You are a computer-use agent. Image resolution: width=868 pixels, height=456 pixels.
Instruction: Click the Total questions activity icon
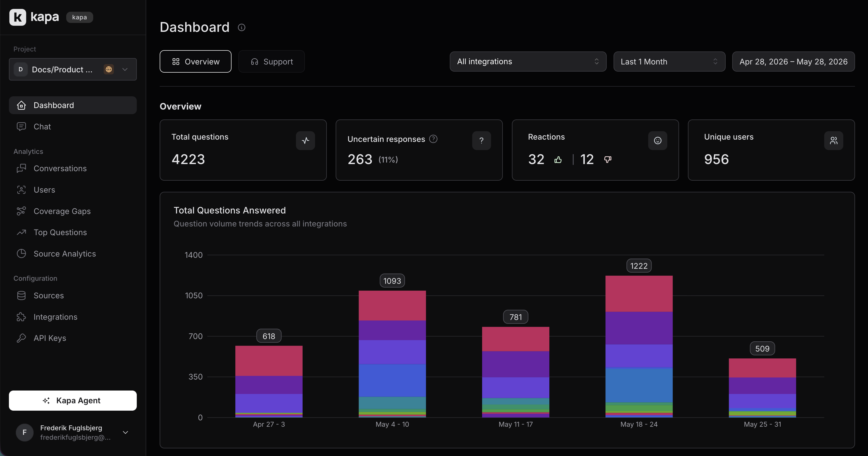click(x=305, y=141)
